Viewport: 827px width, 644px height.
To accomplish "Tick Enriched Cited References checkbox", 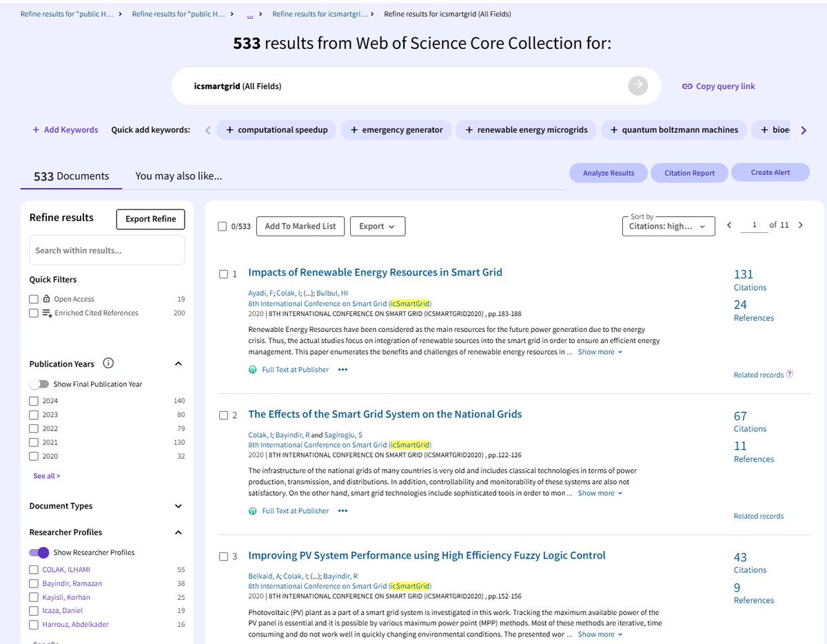I will (34, 313).
